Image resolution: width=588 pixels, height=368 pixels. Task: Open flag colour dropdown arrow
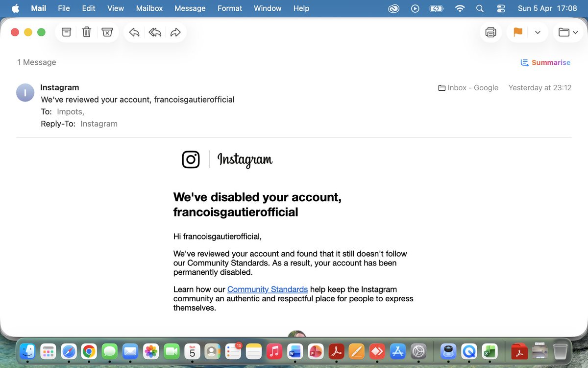[x=538, y=32]
